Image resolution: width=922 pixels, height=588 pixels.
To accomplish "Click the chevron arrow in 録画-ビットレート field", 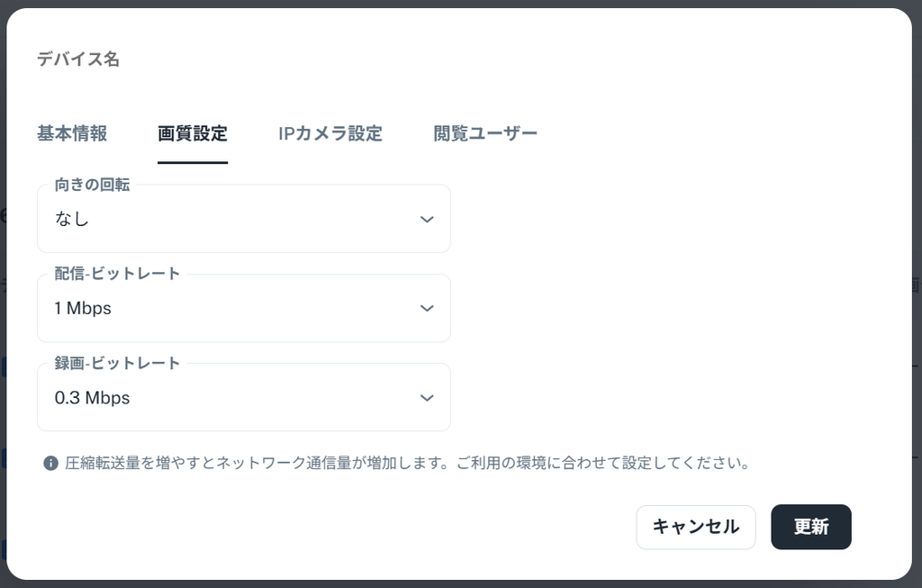I will [x=427, y=397].
